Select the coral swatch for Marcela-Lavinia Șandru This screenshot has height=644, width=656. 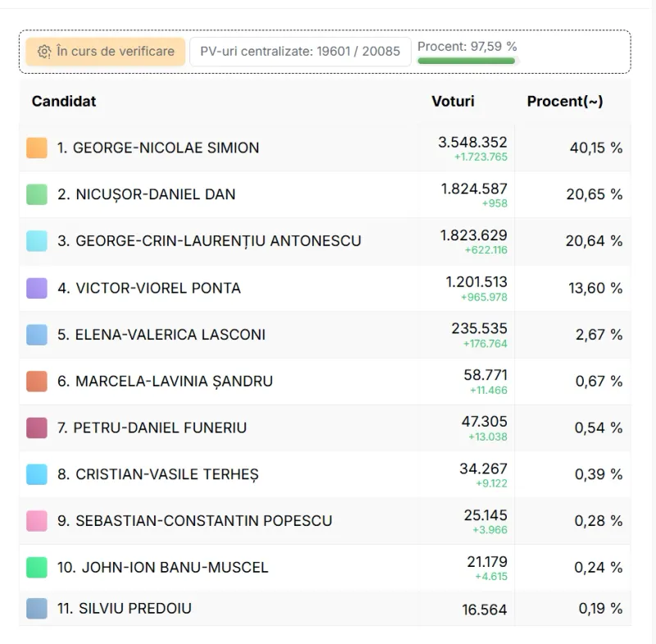(x=37, y=381)
